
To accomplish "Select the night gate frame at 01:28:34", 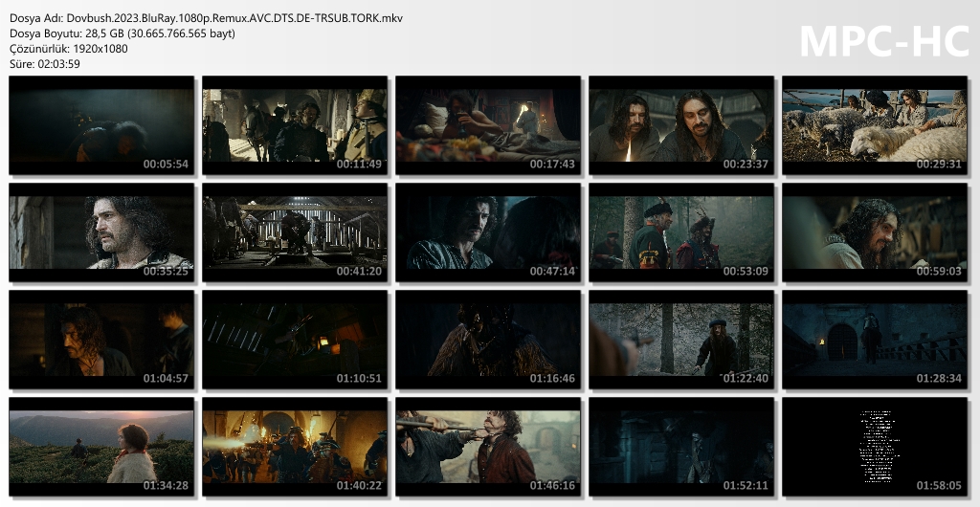I will point(875,340).
